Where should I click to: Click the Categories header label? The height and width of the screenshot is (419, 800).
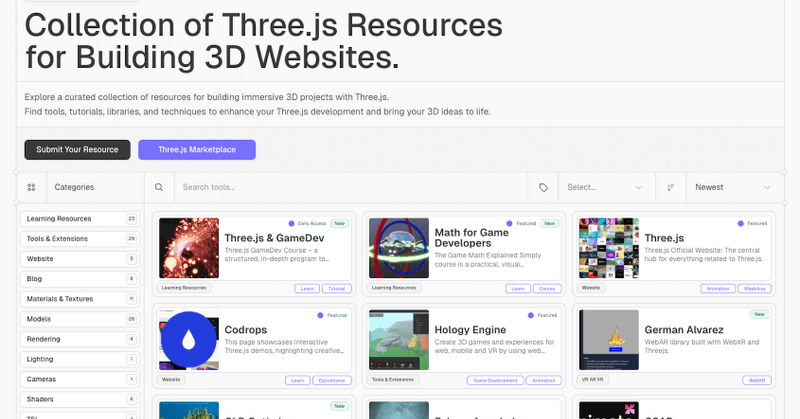pyautogui.click(x=74, y=187)
